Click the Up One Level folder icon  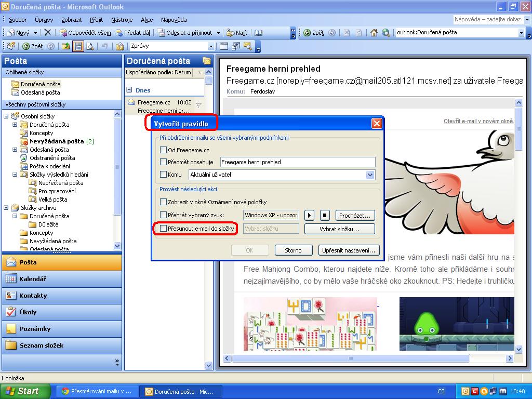pos(66,46)
